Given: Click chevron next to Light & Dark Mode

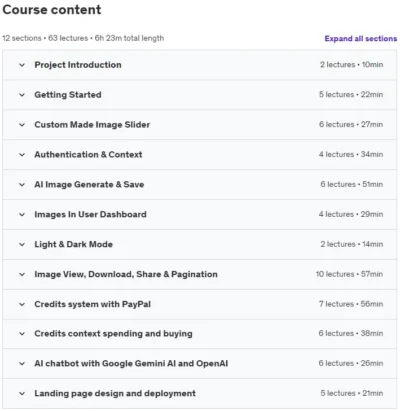Looking at the screenshot, I should (22, 245).
